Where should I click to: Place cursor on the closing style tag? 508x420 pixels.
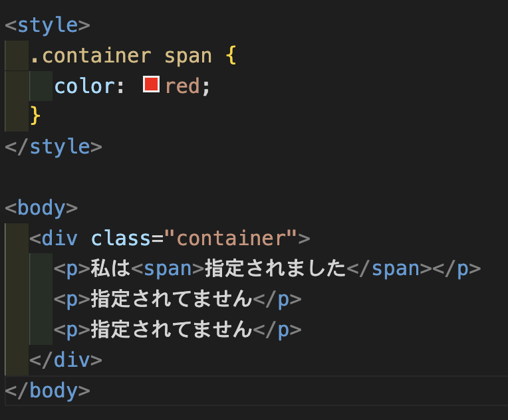click(x=53, y=146)
